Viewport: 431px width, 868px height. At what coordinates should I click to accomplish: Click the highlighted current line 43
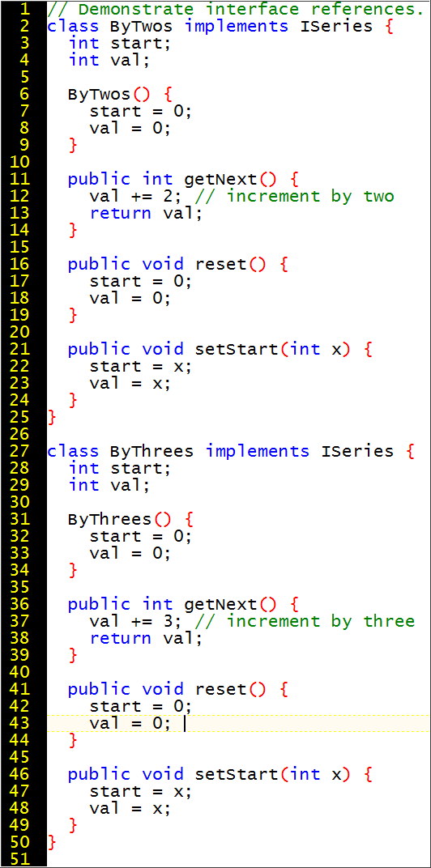tap(239, 723)
